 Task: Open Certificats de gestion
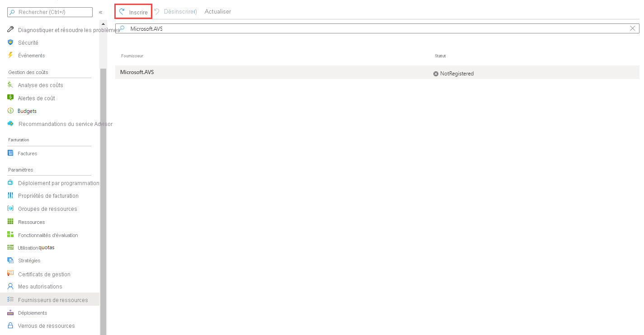tap(44, 275)
